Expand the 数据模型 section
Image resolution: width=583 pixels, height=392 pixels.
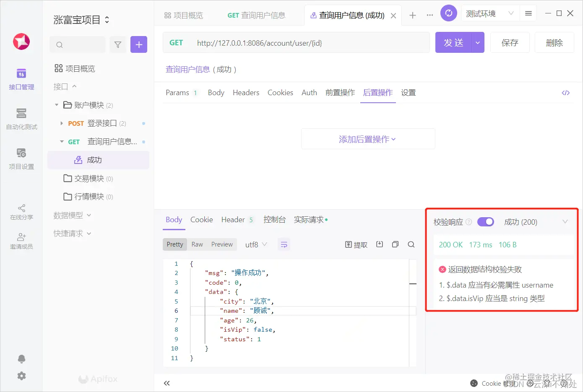click(72, 215)
